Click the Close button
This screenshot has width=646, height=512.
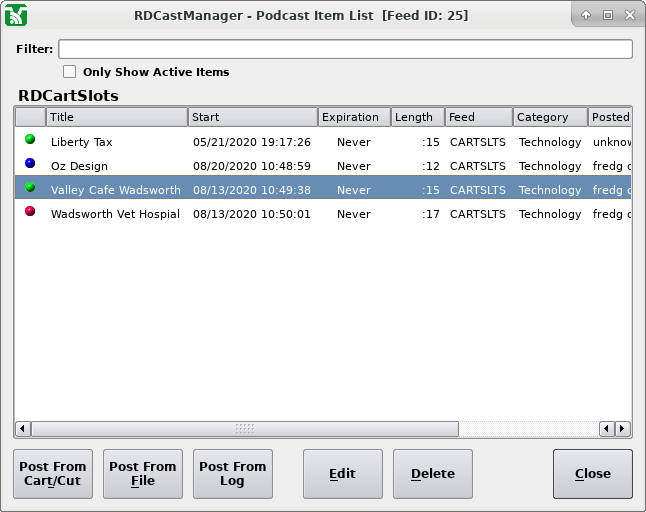tap(593, 474)
